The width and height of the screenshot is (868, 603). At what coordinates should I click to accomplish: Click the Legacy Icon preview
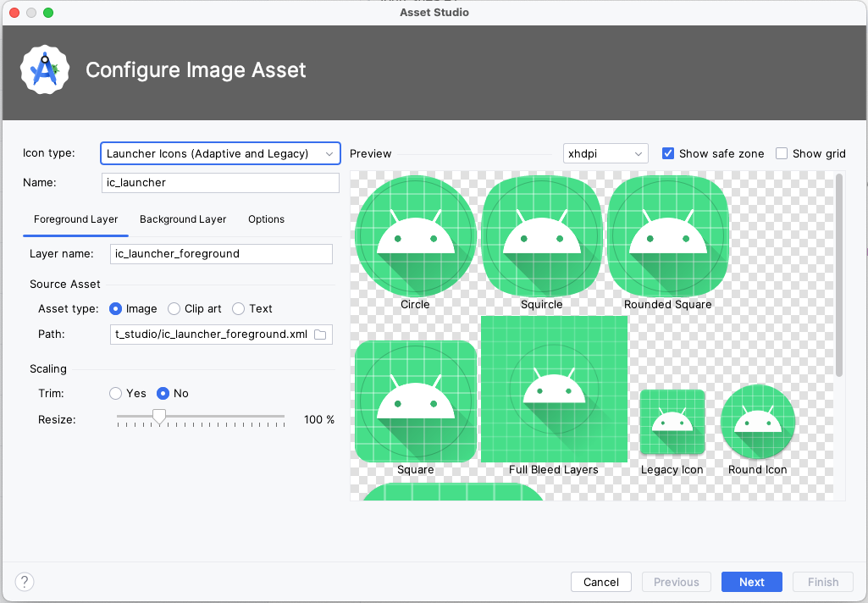pos(672,422)
